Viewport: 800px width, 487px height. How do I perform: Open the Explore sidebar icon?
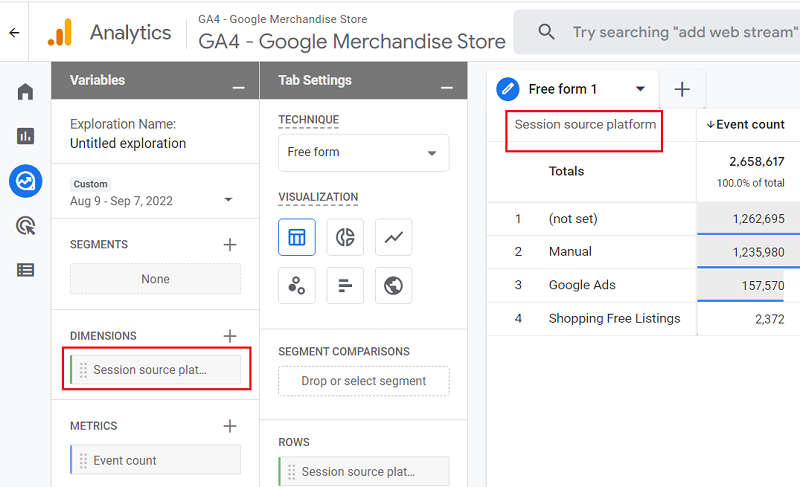click(x=26, y=181)
